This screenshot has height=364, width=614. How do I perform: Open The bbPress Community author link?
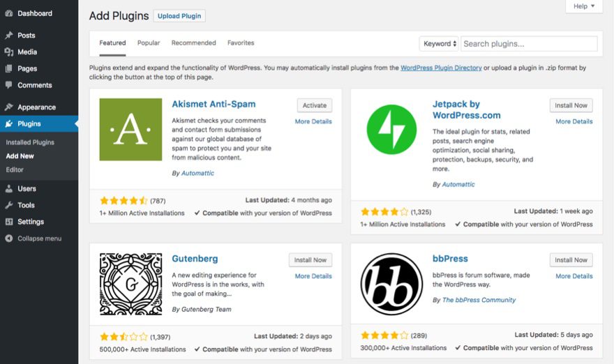479,301
